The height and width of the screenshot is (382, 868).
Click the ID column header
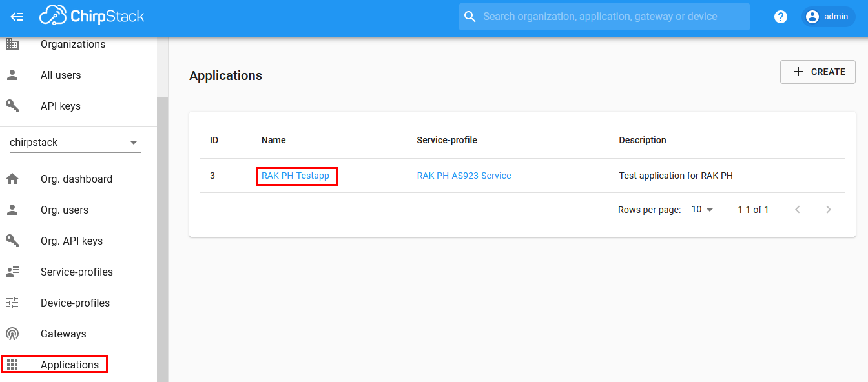click(214, 140)
